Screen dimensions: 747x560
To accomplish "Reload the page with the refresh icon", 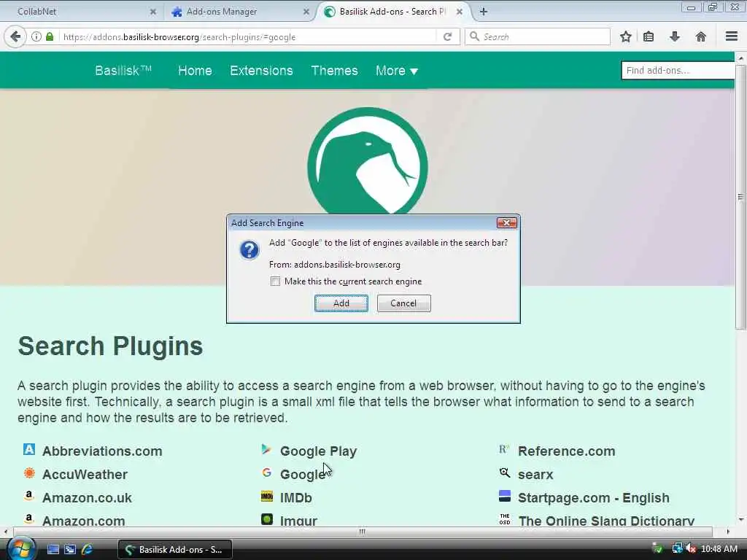I will tap(447, 36).
